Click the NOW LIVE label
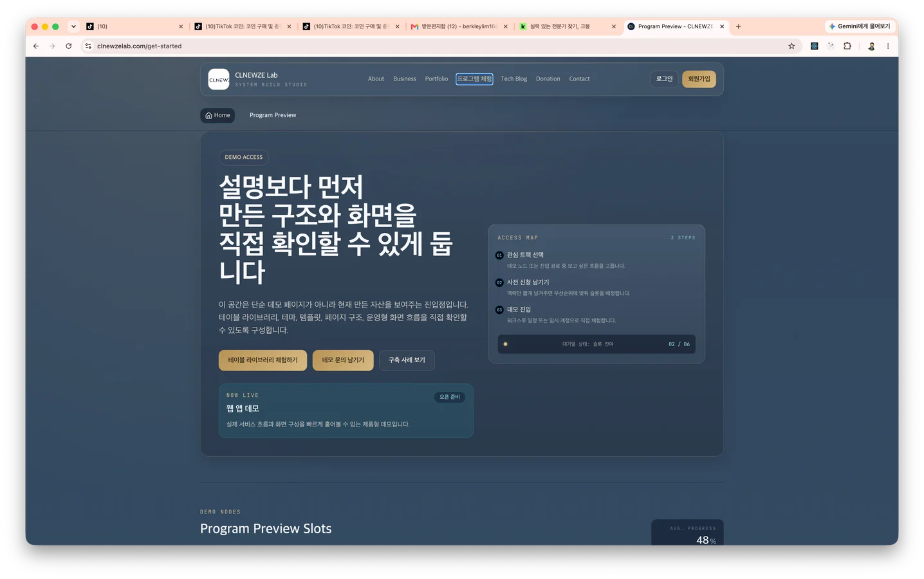This screenshot has height=579, width=924. [x=242, y=396]
